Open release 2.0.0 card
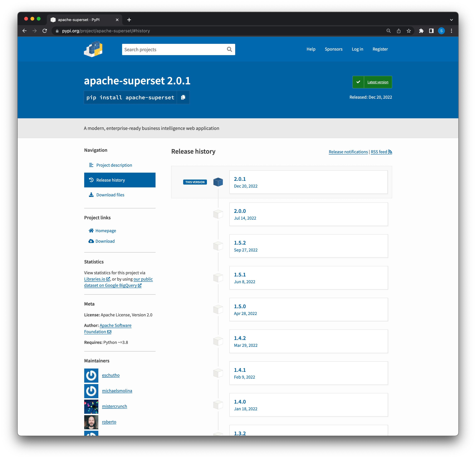Viewport: 476px width, 459px height. 308,214
